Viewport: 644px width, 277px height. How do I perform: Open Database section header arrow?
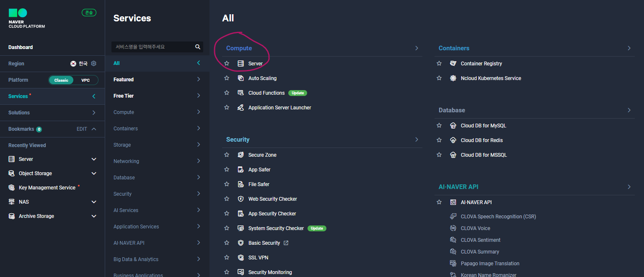tap(629, 110)
